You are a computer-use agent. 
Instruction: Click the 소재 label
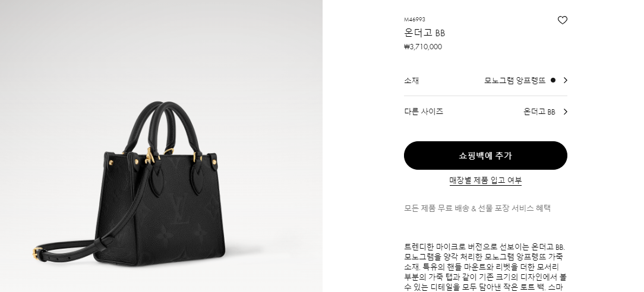tap(411, 80)
